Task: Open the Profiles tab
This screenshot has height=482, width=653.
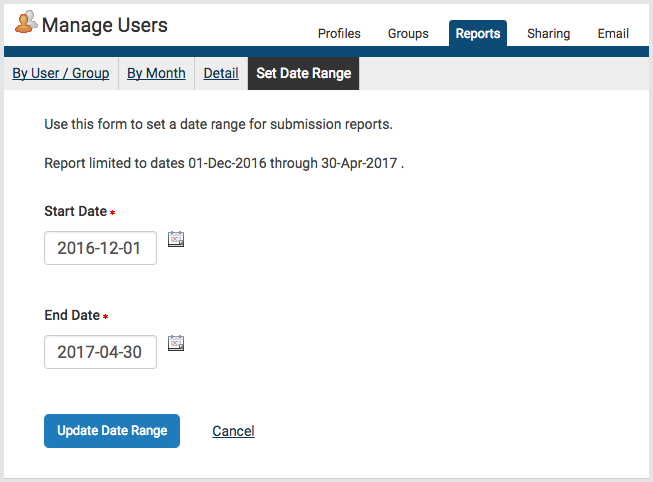Action: [339, 33]
